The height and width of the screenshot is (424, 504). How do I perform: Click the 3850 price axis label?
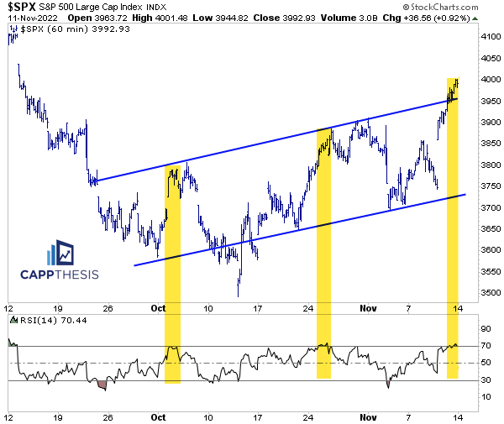click(491, 144)
